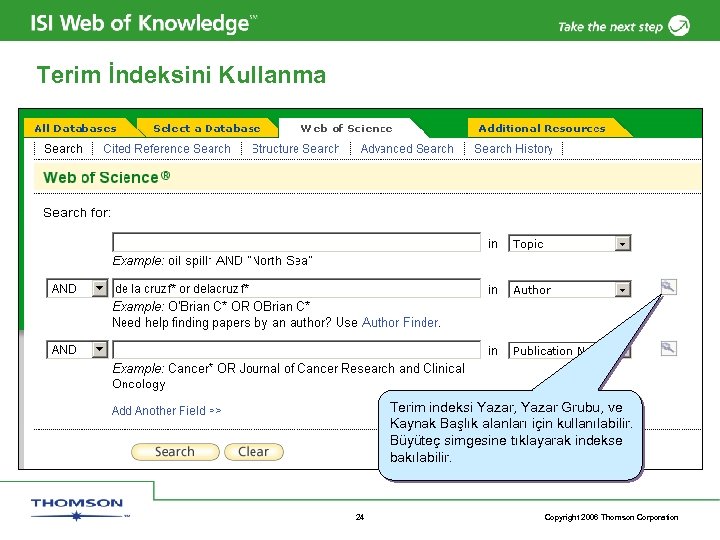Viewport: 720px width, 540px height.
Task: Click the Take the next step arrow icon
Action: pos(679,25)
